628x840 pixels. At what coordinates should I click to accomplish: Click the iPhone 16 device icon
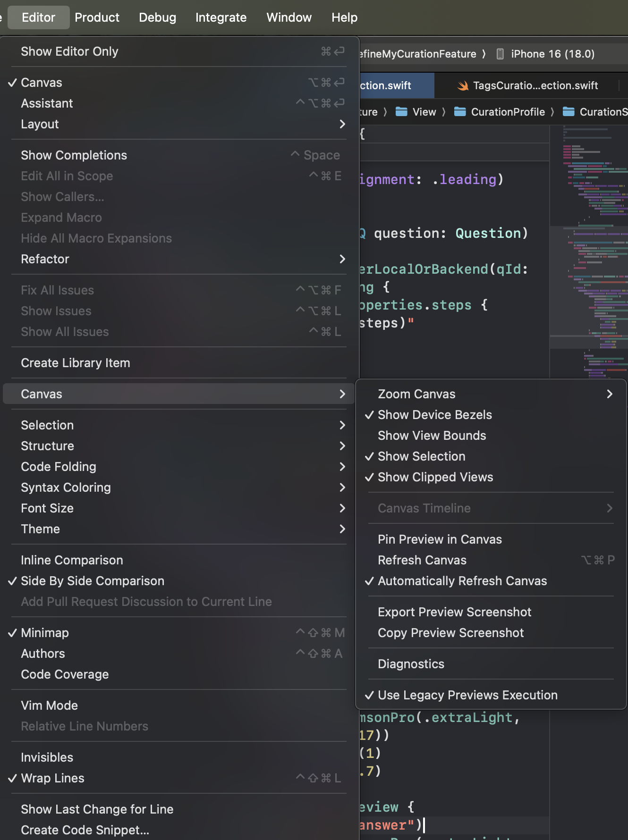500,54
